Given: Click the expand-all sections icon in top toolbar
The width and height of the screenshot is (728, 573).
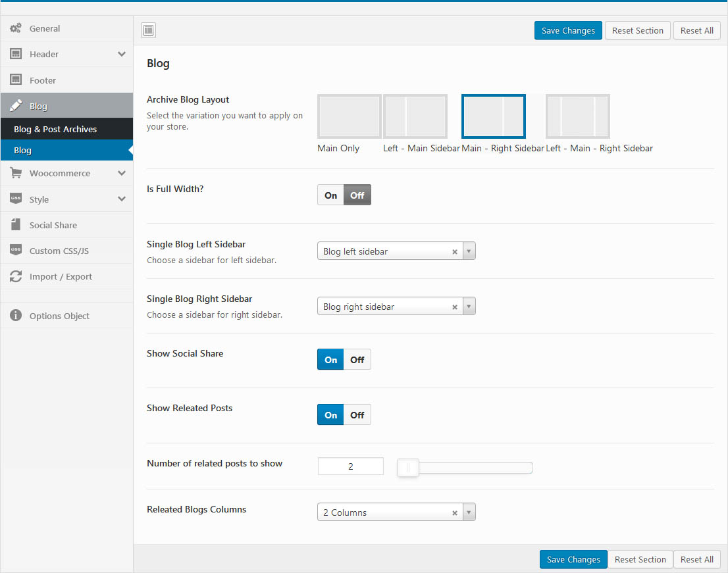Looking at the screenshot, I should (149, 30).
